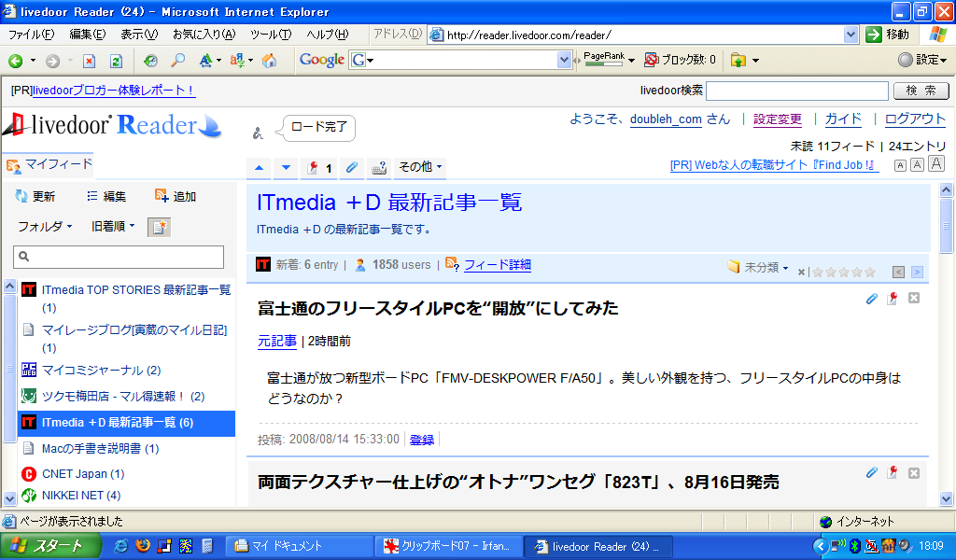Open the ヘルプ(H) menu
Screen dimensions: 956x560
tap(328, 35)
